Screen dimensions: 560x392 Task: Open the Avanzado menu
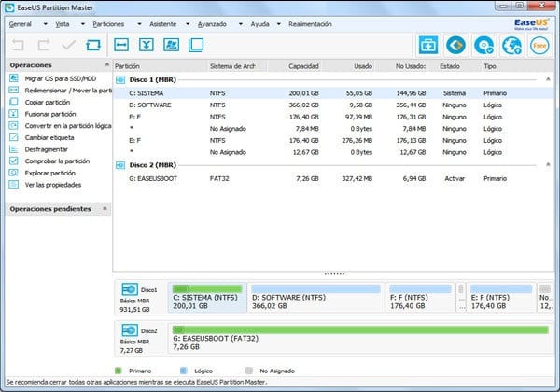coord(212,24)
